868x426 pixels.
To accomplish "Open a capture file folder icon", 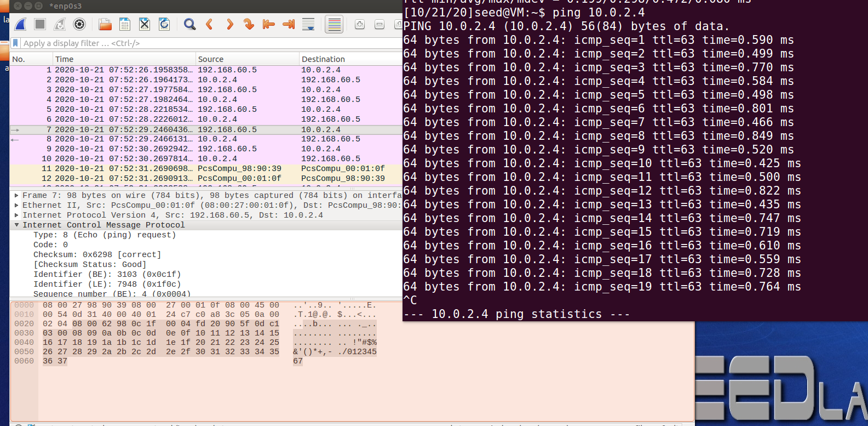I will pyautogui.click(x=105, y=24).
